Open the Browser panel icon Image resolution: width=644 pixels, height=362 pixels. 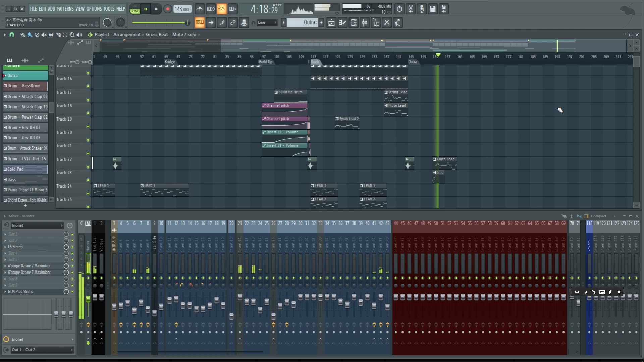point(376,23)
